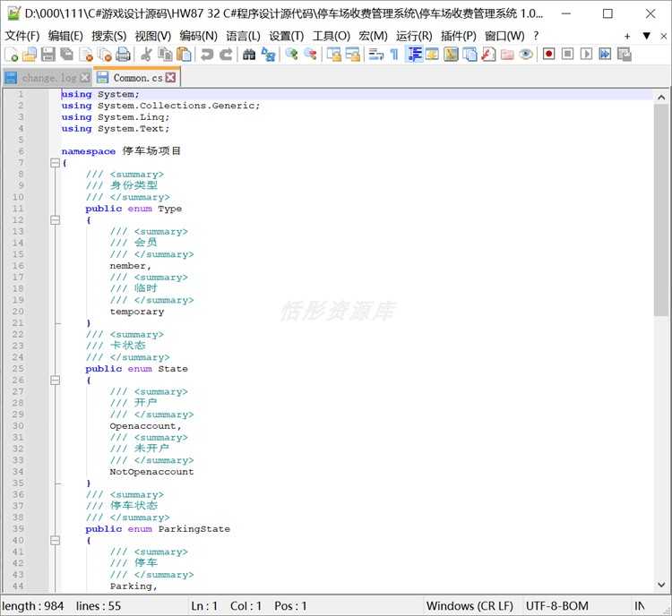Viewport: 672px width, 616px height.
Task: Toggle monitoring with the eye icon
Action: (x=526, y=55)
